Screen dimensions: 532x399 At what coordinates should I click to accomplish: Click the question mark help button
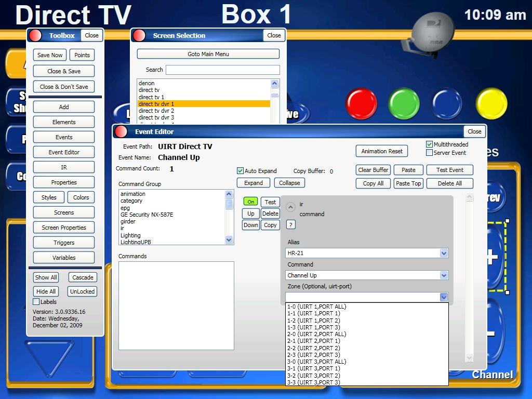tap(291, 224)
